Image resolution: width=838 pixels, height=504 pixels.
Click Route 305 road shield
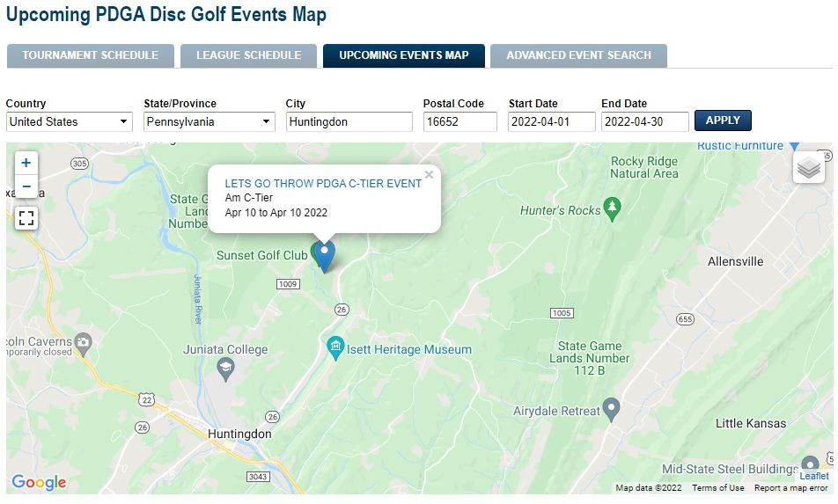(x=79, y=164)
